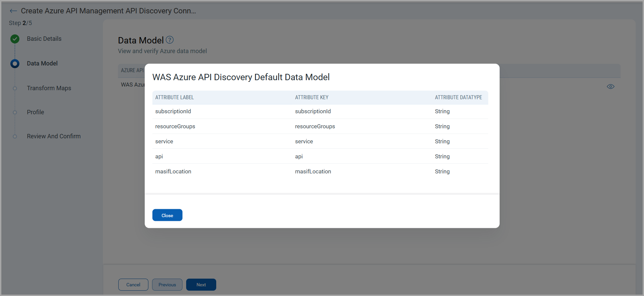The width and height of the screenshot is (644, 296).
Task: Click the back arrow beside page title
Action: click(13, 11)
